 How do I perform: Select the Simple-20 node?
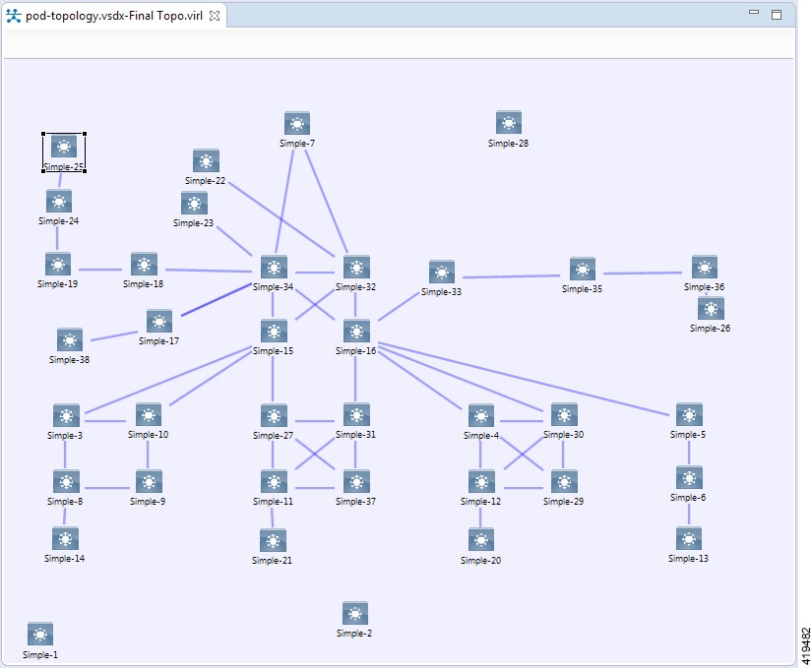pos(479,538)
